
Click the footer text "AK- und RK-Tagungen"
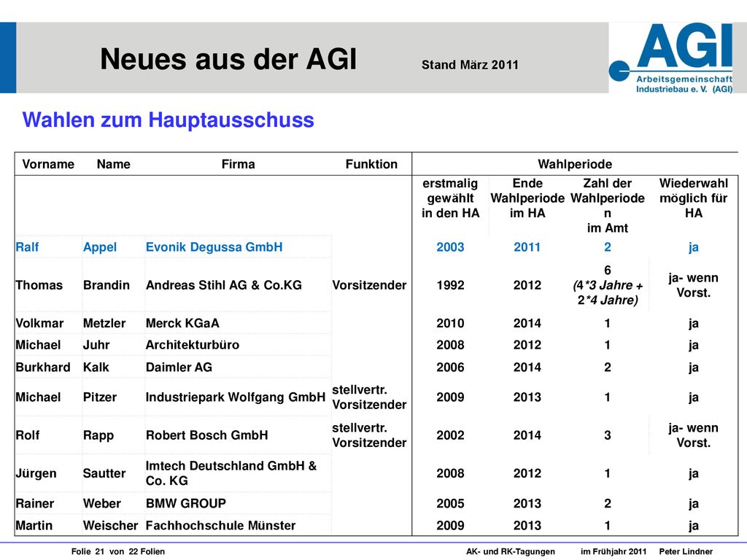(510, 551)
